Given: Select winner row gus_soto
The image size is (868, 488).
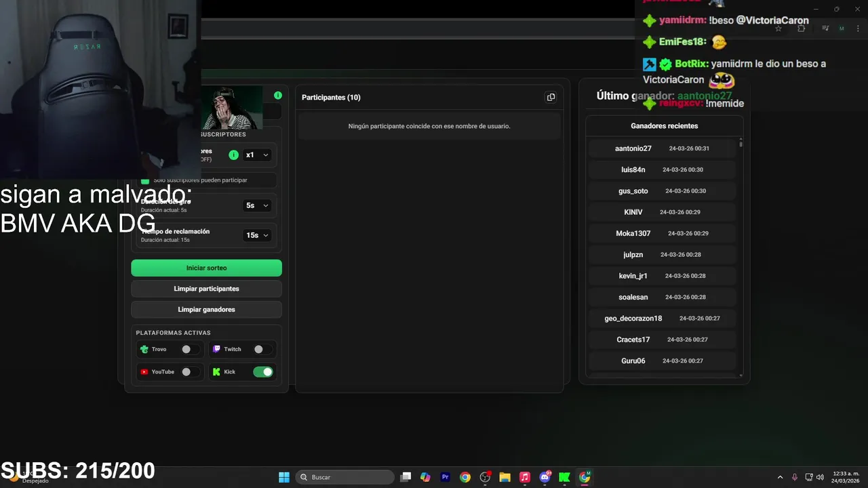Looking at the screenshot, I should tap(662, 191).
